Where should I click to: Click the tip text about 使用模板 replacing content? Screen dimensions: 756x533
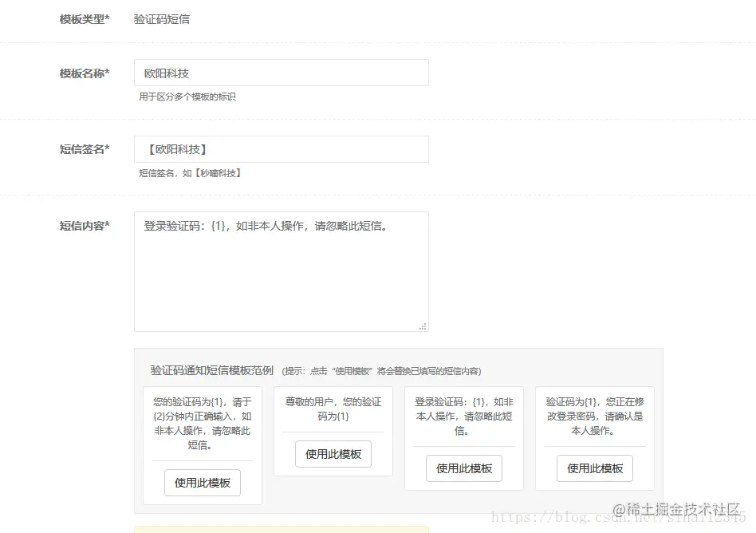381,371
